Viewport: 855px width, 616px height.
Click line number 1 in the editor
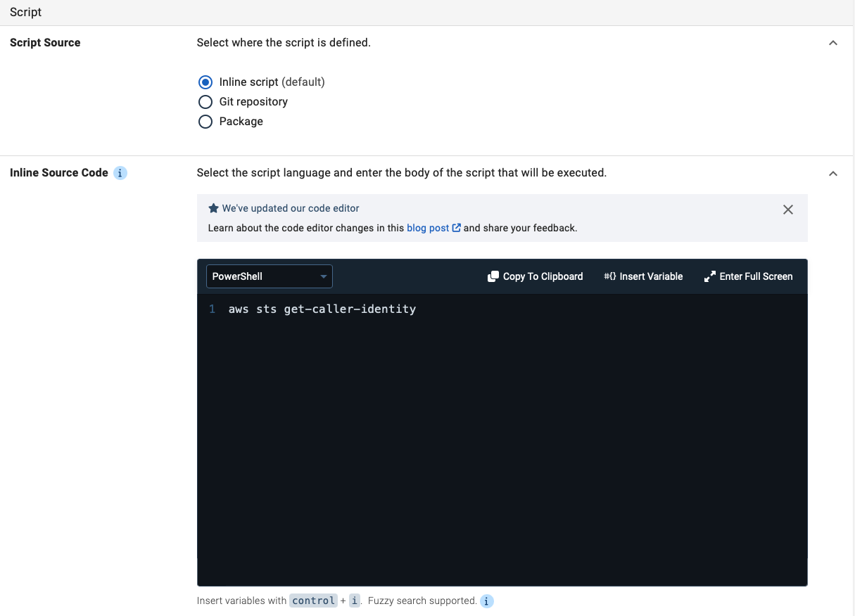click(212, 309)
